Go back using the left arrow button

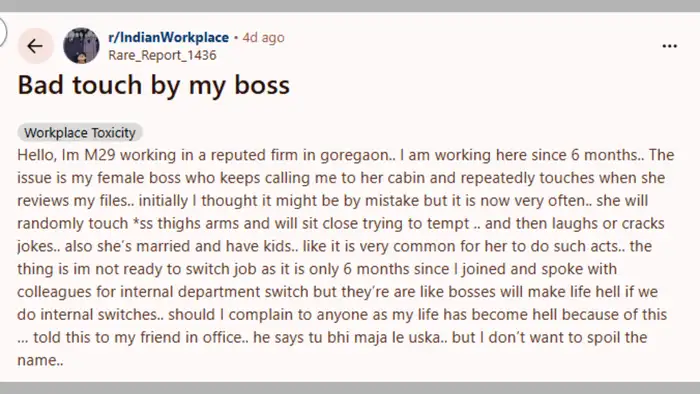pyautogui.click(x=35, y=46)
